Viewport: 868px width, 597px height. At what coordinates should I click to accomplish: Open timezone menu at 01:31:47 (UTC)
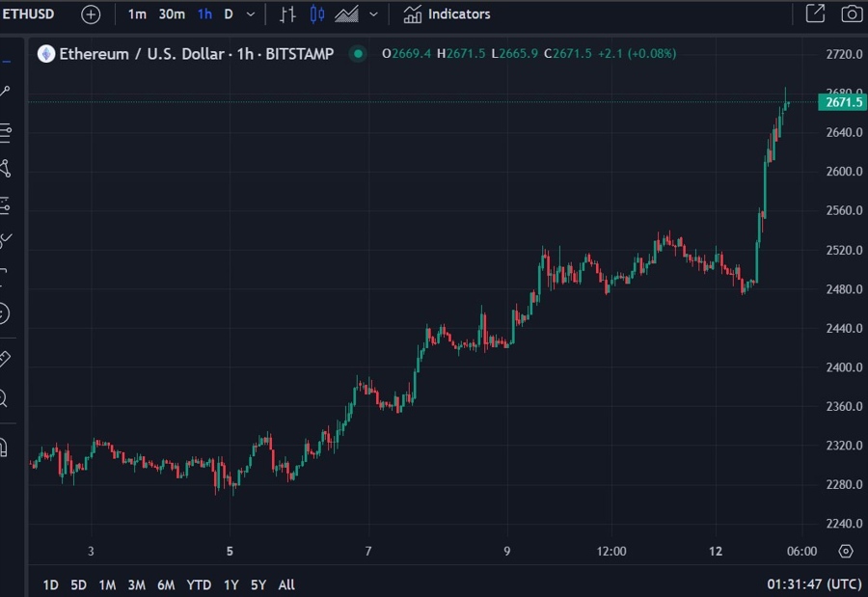814,584
